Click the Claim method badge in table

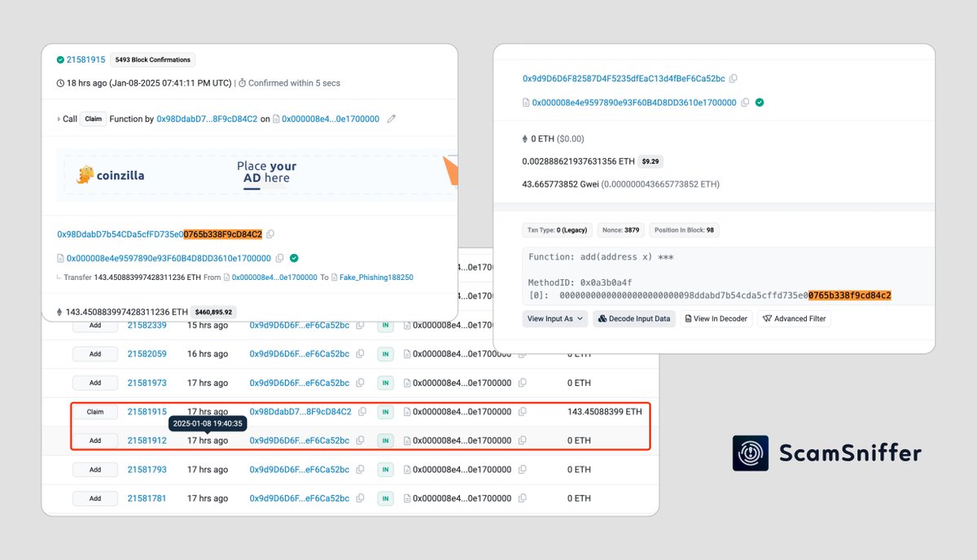click(95, 412)
